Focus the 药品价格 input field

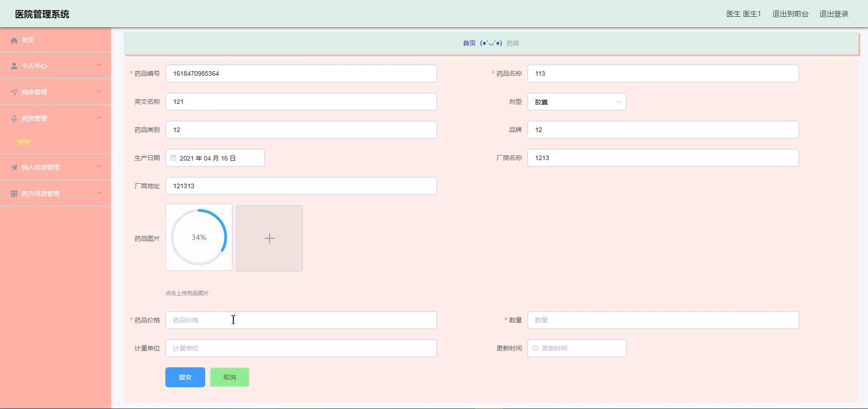(301, 320)
